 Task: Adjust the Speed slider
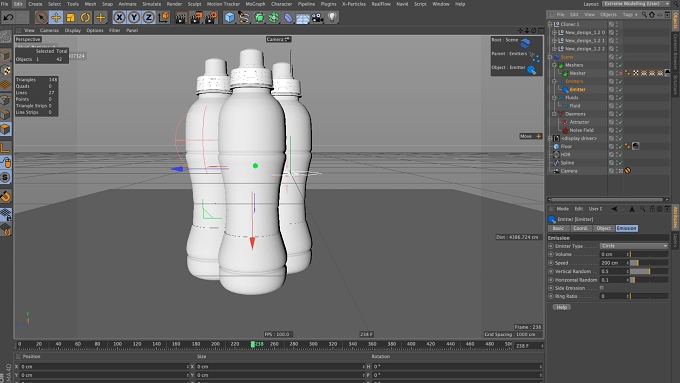[x=649, y=263]
